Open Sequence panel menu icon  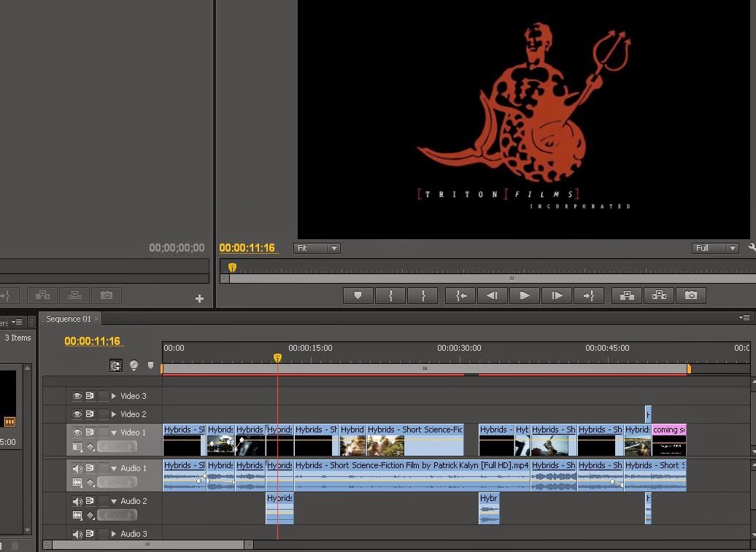tap(744, 317)
